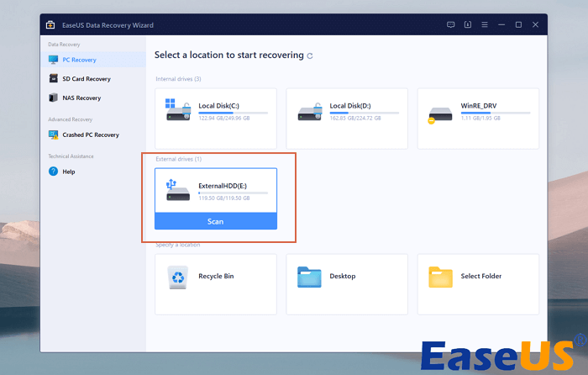Screen dimensions: 588x375
Task: Choose the Recycle Bin location label
Action: [x=216, y=277]
